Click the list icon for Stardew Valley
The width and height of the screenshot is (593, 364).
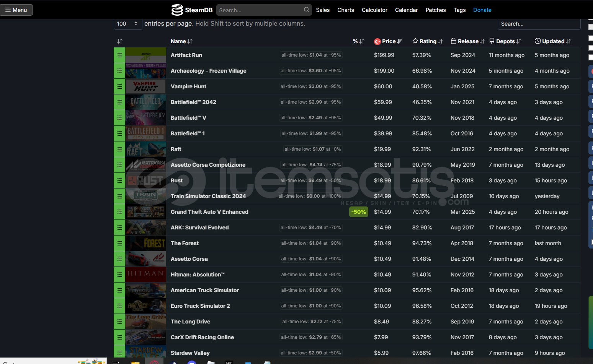[119, 352]
